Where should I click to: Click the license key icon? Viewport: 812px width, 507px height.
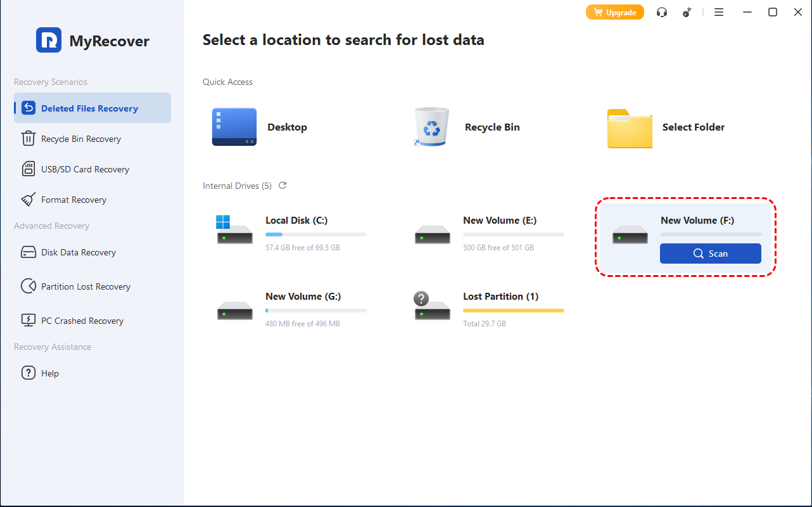click(687, 12)
